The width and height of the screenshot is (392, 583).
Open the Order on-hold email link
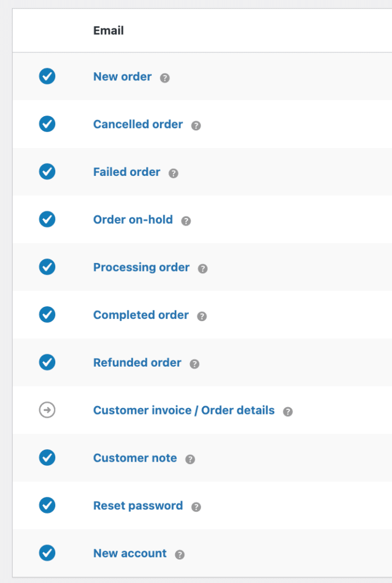click(133, 219)
